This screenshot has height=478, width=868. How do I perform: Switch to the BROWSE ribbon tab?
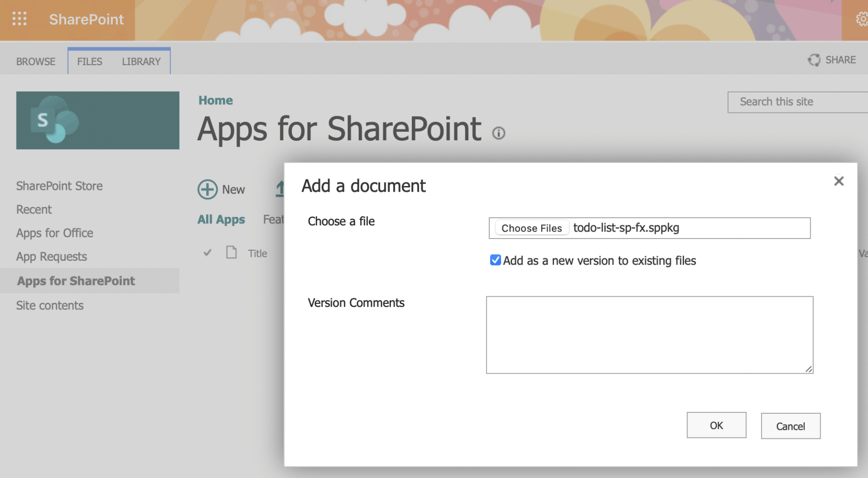(35, 61)
